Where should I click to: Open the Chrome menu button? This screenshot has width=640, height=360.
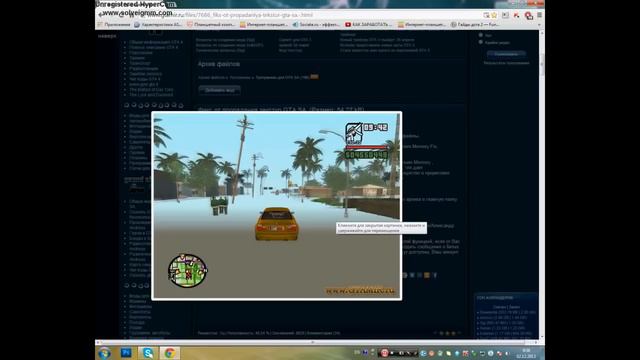pyautogui.click(x=539, y=15)
